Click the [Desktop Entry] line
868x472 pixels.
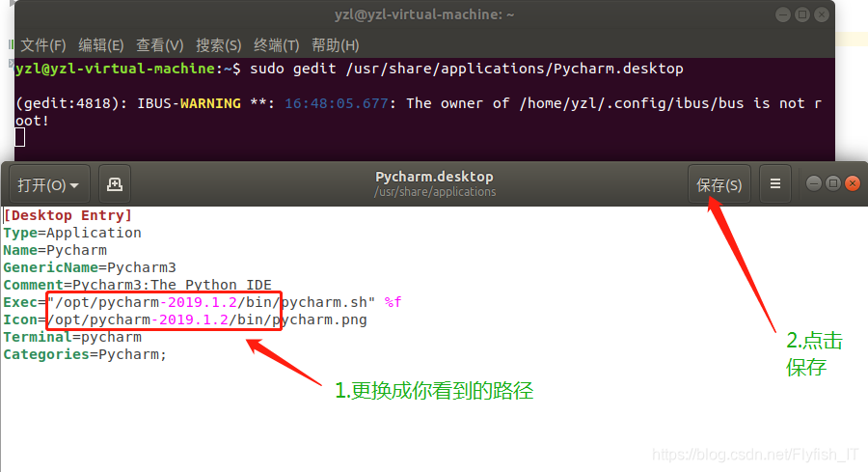coord(68,215)
